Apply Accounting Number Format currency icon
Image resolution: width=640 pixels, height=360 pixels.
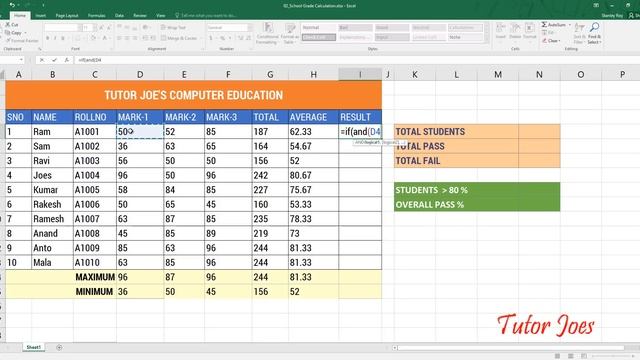(211, 38)
